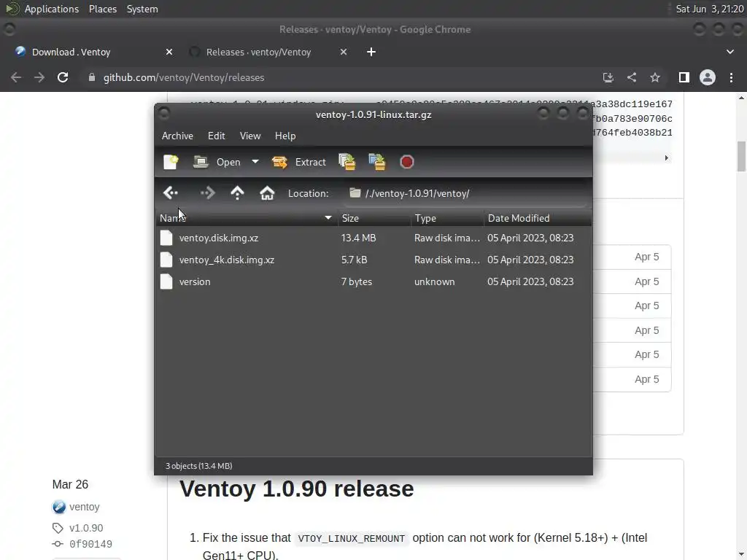This screenshot has height=560, width=747.
Task: Go back to previous archive location
Action: coord(171,192)
